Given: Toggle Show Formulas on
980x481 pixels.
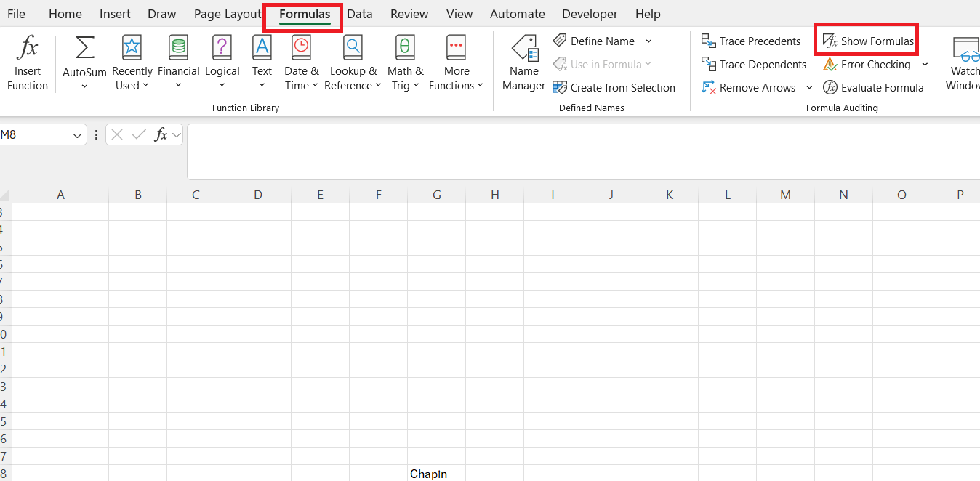Looking at the screenshot, I should pyautogui.click(x=866, y=41).
